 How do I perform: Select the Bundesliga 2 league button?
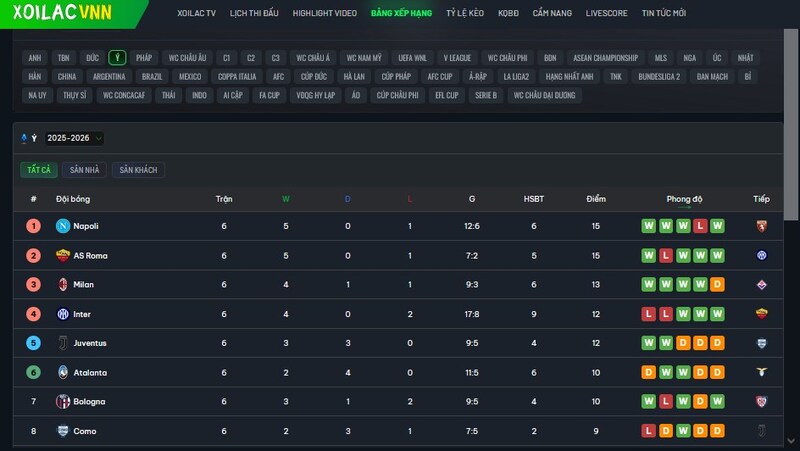coord(658,76)
